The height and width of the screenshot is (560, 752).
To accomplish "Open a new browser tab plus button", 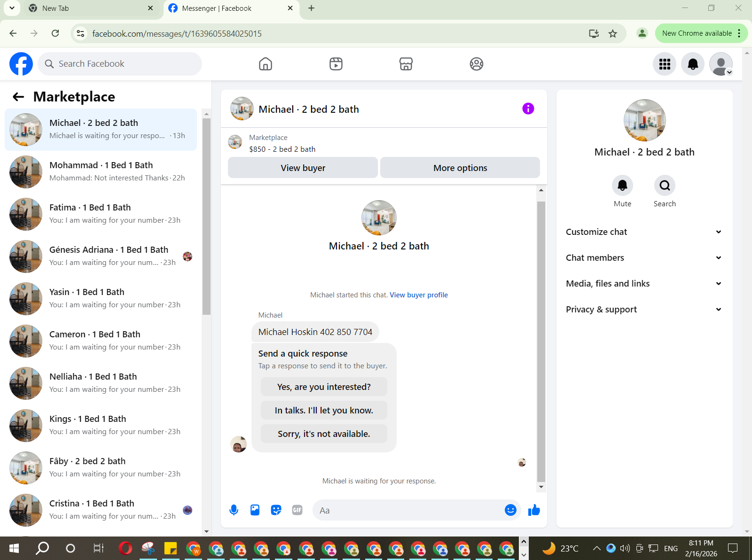I will (x=311, y=8).
